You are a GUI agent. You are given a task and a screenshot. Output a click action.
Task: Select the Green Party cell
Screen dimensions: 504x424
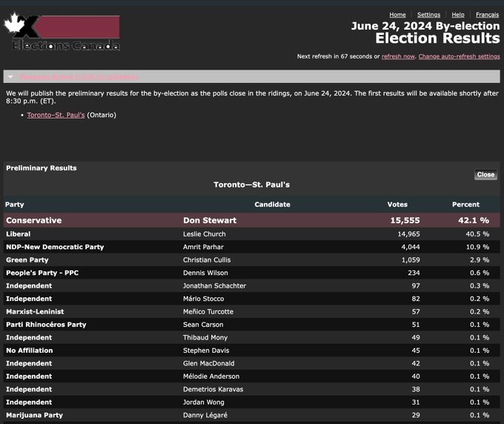(27, 260)
